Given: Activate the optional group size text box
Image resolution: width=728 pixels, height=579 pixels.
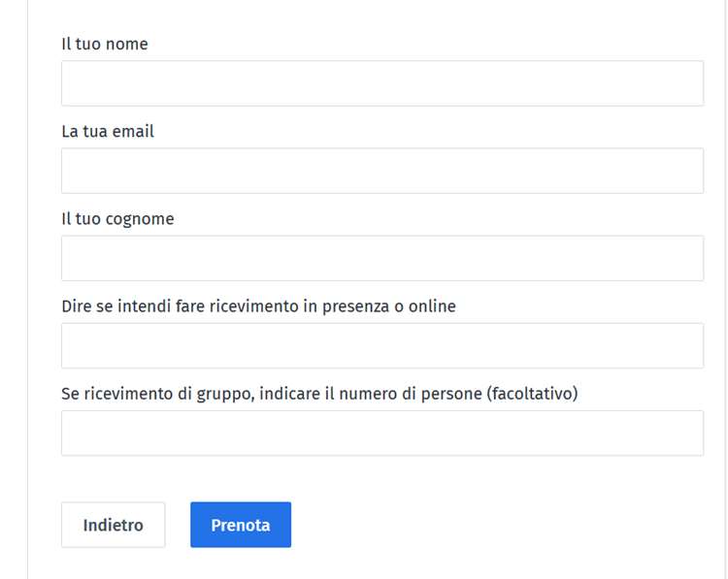Looking at the screenshot, I should 381,433.
